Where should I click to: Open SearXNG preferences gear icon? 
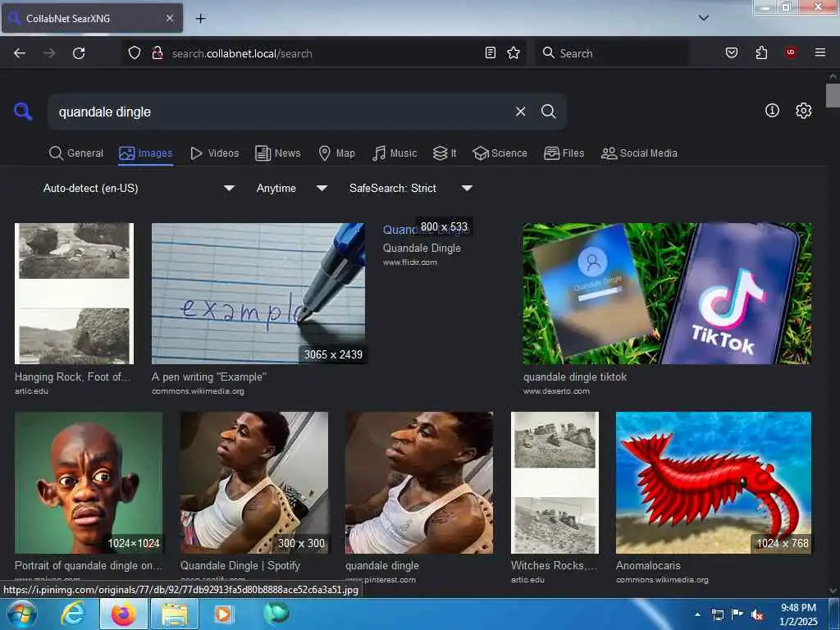[x=804, y=111]
